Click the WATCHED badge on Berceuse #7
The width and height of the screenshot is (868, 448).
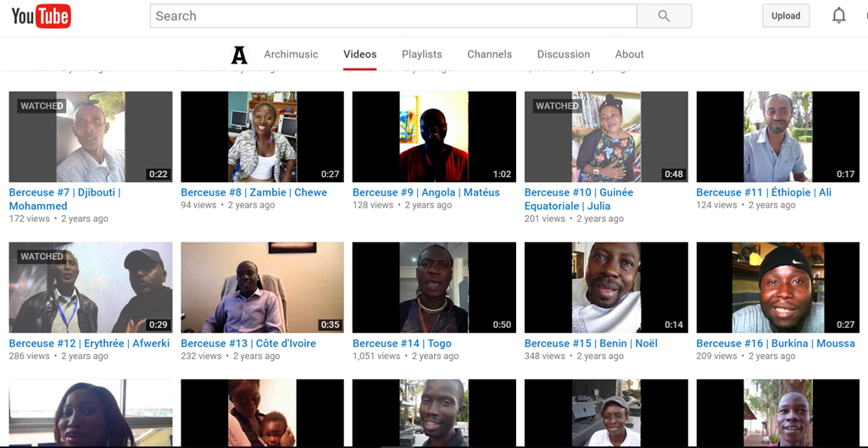point(42,106)
